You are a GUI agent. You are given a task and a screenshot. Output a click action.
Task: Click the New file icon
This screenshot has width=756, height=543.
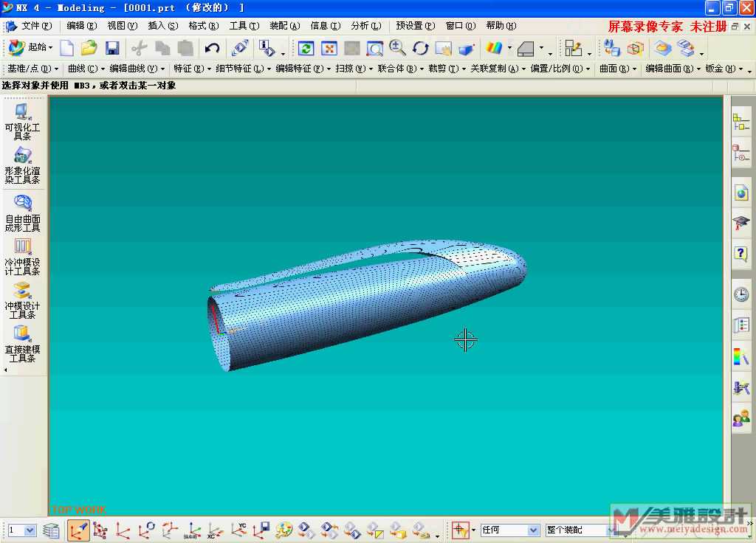tap(67, 48)
